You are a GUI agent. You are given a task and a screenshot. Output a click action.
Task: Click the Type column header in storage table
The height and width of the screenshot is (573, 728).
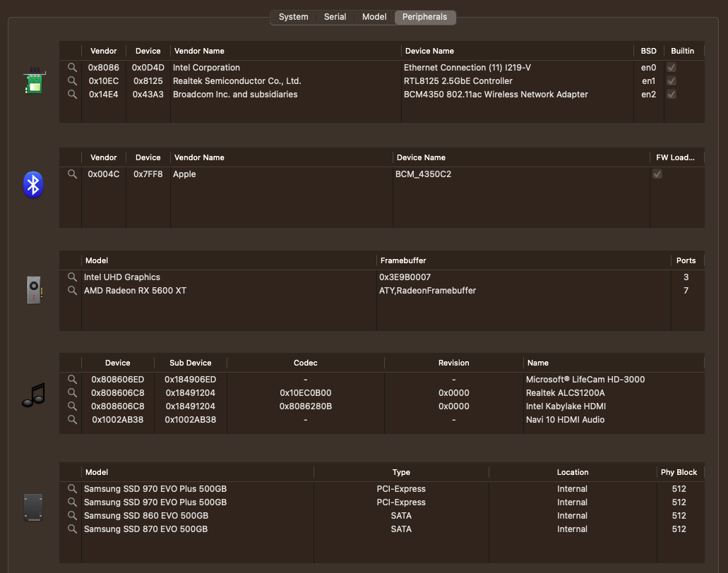tap(401, 472)
